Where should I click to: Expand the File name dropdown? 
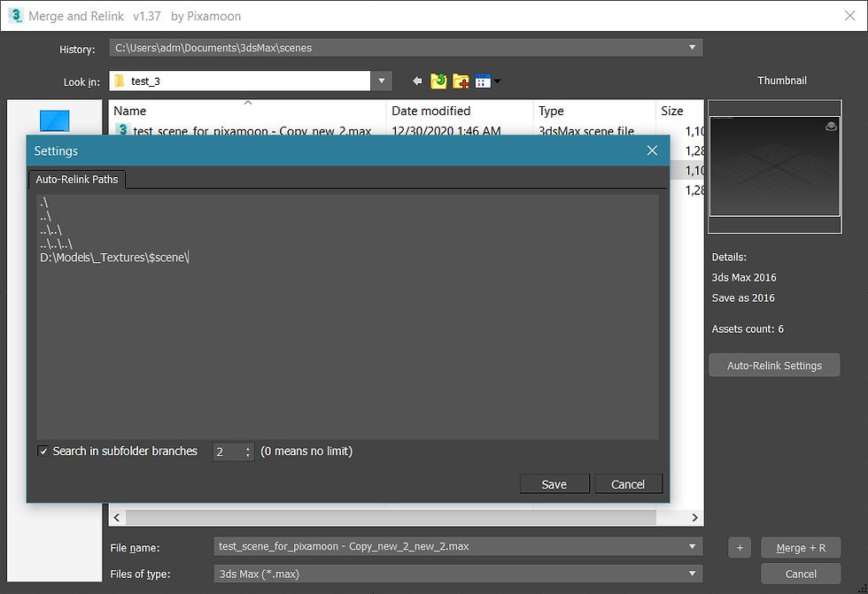pyautogui.click(x=692, y=546)
